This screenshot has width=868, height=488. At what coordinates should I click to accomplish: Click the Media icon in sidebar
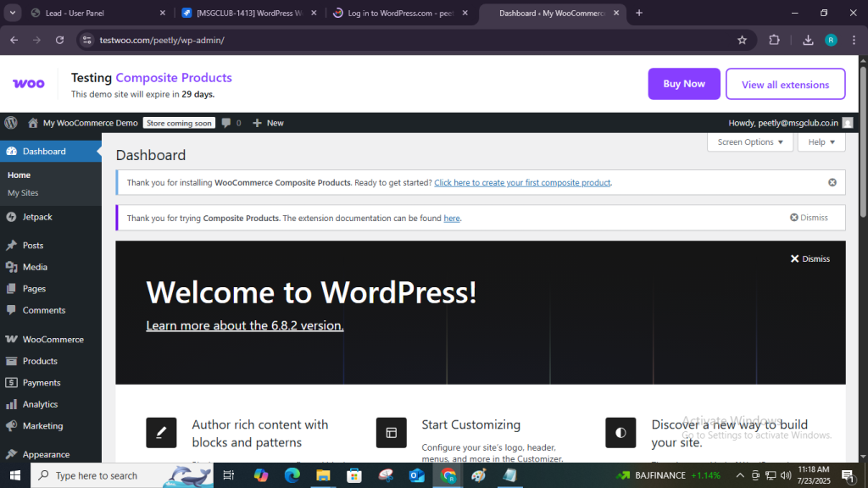(x=11, y=267)
